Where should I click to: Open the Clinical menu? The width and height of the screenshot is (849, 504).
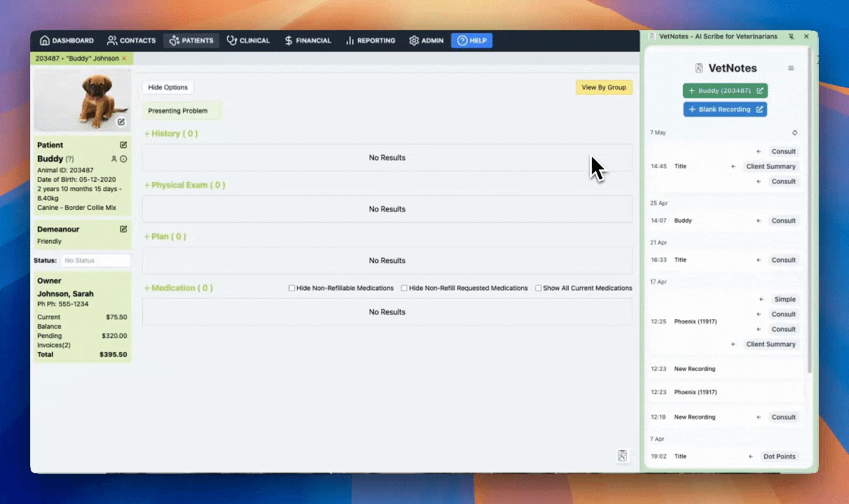(x=248, y=41)
